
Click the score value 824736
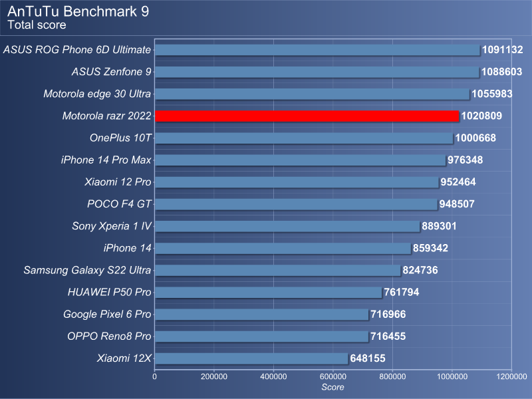(420, 270)
